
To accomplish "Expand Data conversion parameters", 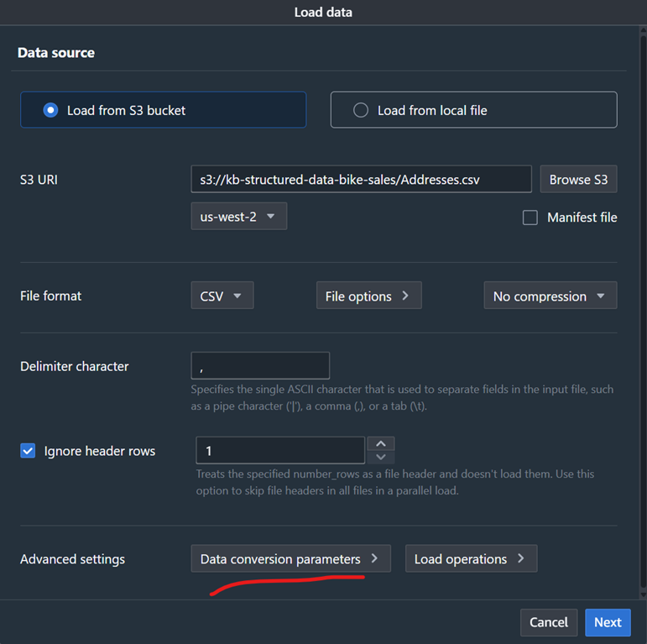I will [x=290, y=558].
